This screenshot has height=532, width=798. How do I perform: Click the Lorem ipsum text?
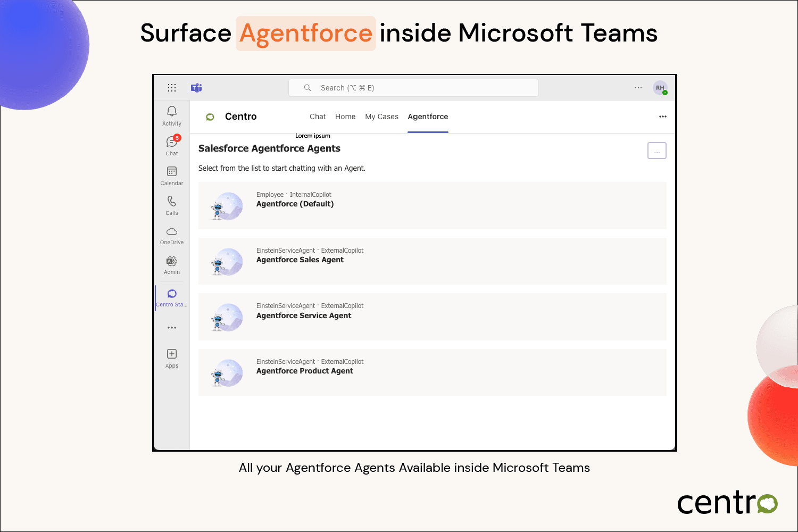click(313, 136)
